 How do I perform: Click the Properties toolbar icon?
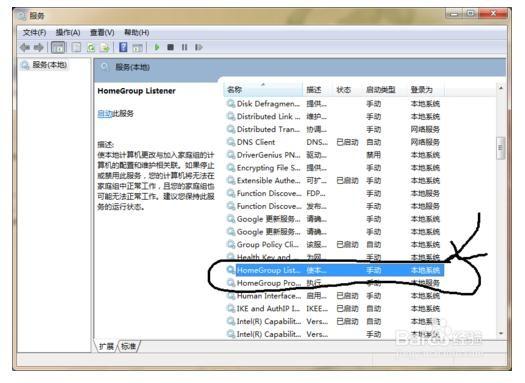(76, 48)
